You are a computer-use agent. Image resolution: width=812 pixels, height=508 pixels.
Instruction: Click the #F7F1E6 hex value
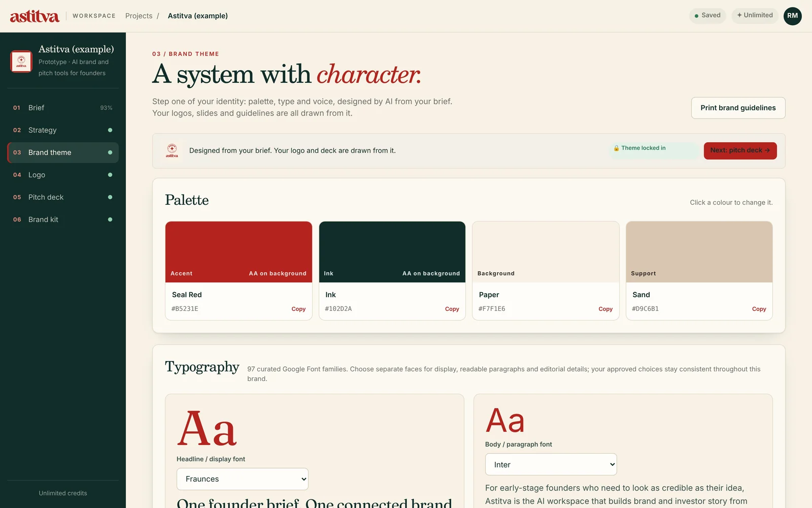492,309
